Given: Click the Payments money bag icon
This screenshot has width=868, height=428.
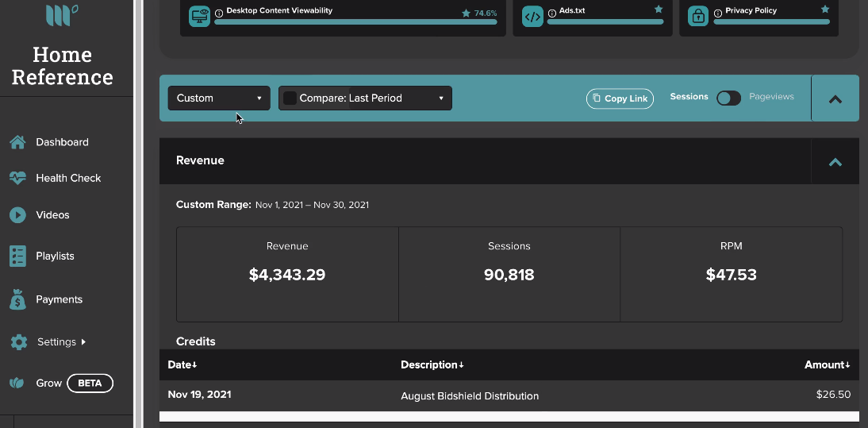Looking at the screenshot, I should [x=17, y=299].
